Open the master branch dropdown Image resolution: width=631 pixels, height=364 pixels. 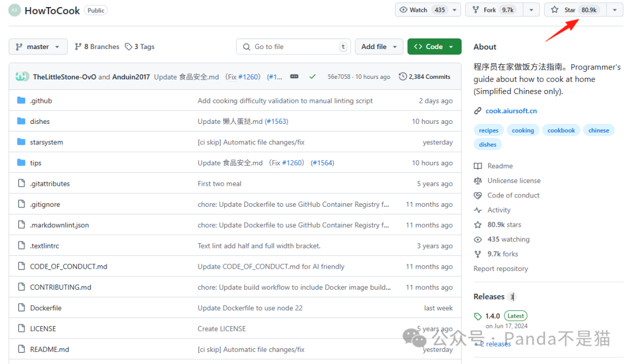(x=38, y=47)
